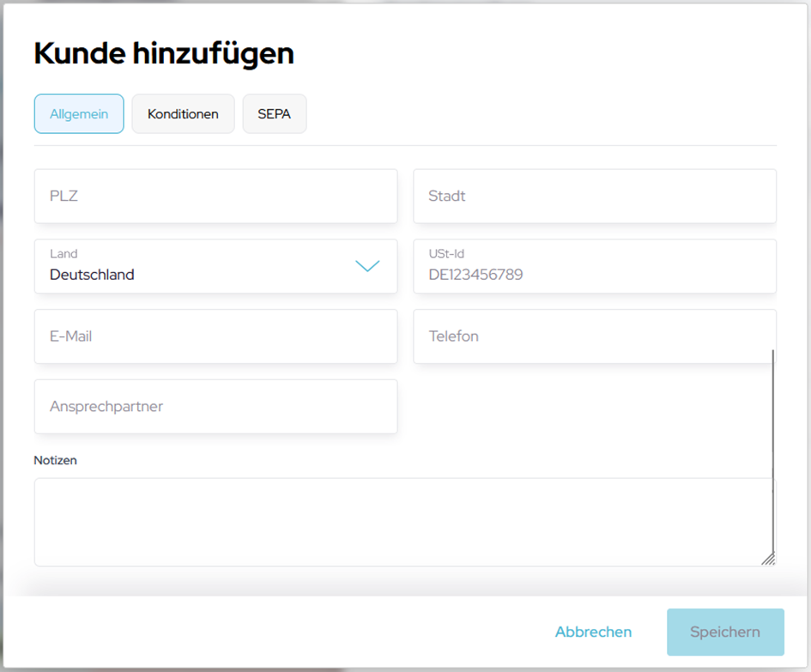Click the Notizen label text

pos(56,460)
